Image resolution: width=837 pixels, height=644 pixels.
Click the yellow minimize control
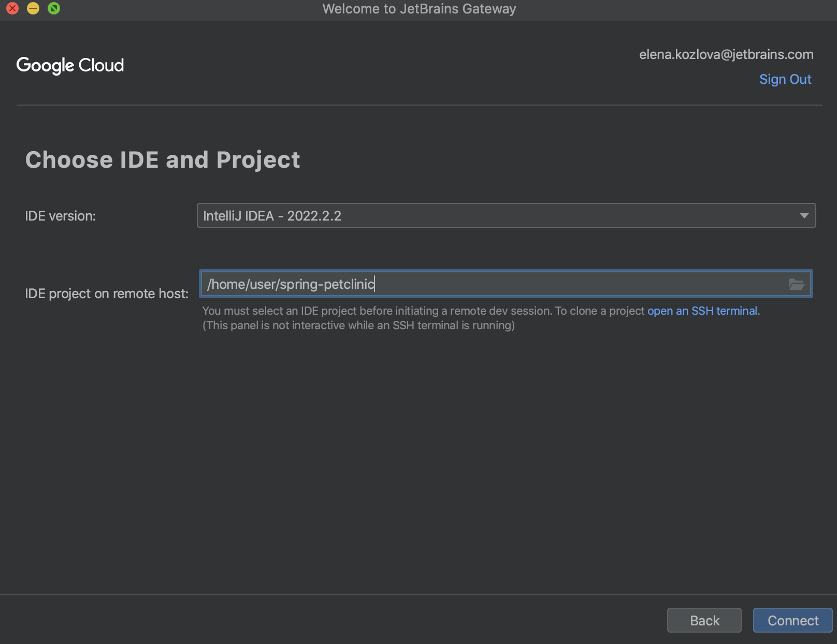click(32, 8)
